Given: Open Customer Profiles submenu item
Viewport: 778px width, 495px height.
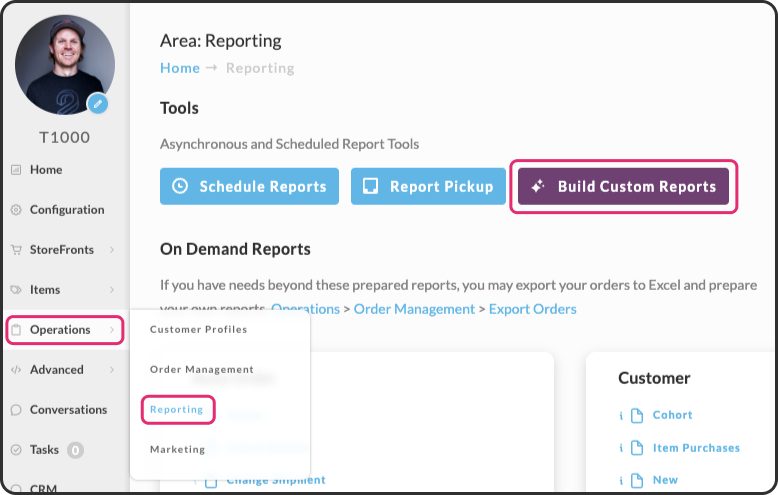Looking at the screenshot, I should pos(198,329).
